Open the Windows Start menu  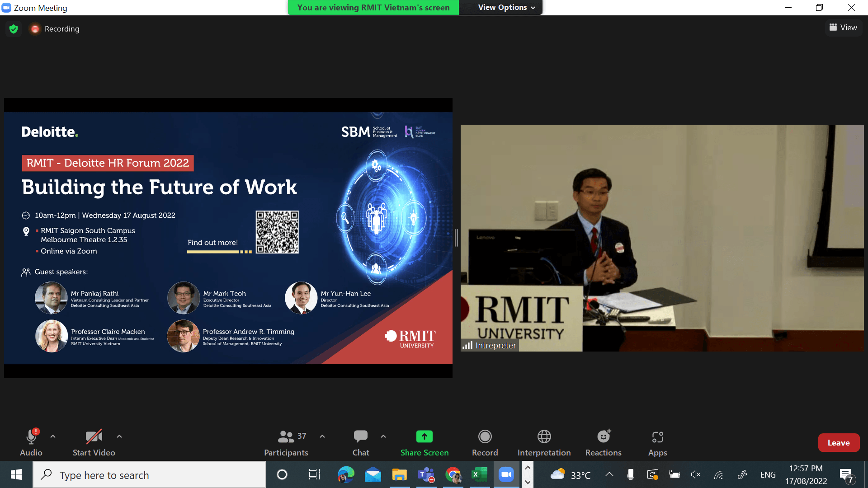(x=16, y=474)
